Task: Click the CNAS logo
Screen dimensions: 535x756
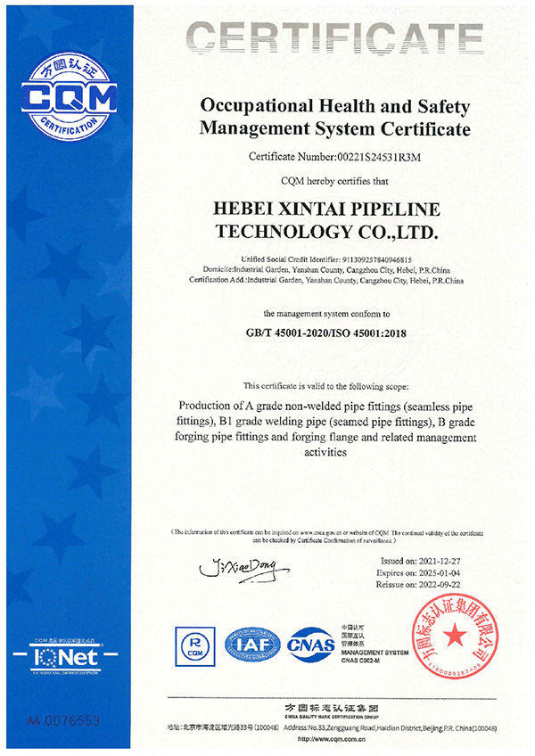Action: (311, 645)
